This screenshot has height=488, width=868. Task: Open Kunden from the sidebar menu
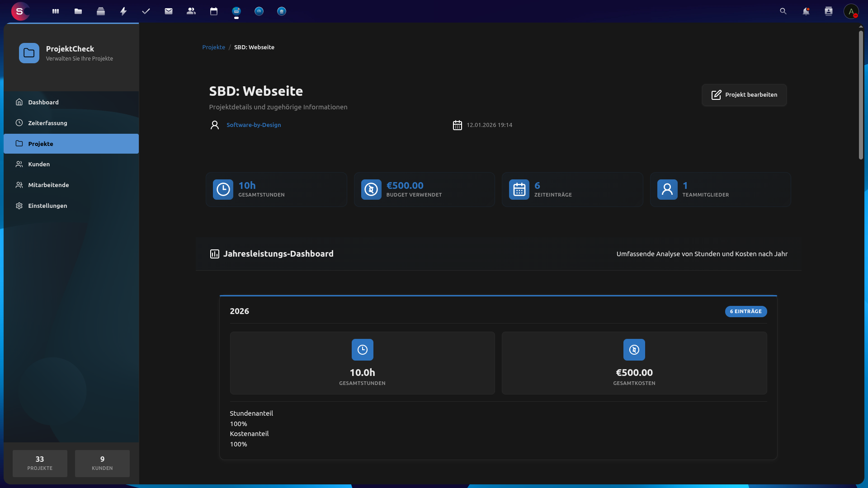tap(38, 164)
